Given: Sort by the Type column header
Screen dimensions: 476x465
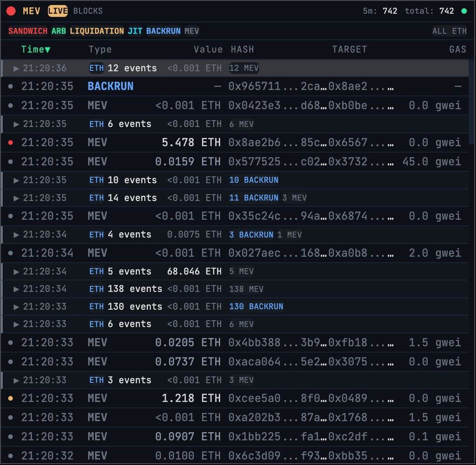Looking at the screenshot, I should pyautogui.click(x=100, y=49).
